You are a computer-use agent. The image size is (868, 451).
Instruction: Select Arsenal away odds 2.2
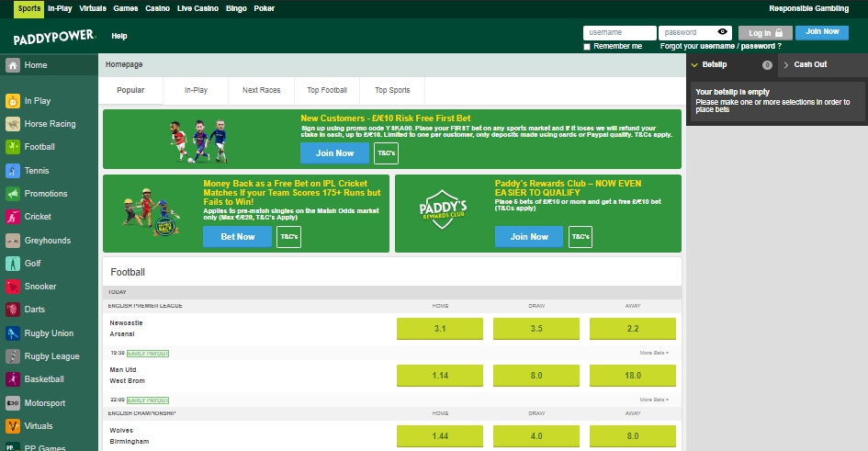point(633,329)
